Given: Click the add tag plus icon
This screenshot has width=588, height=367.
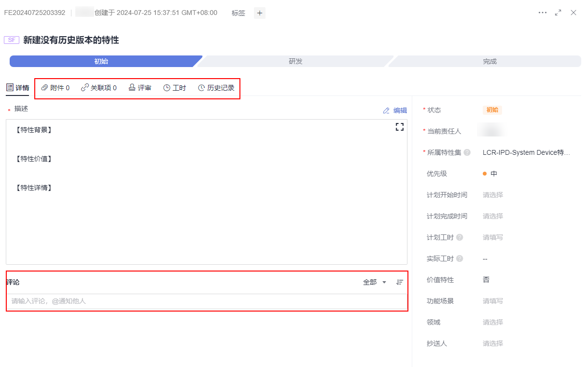Looking at the screenshot, I should [x=260, y=13].
